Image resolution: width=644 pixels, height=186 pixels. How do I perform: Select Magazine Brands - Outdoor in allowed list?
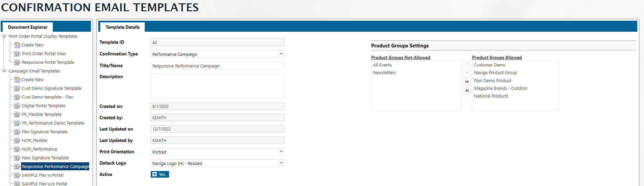pyautogui.click(x=500, y=88)
